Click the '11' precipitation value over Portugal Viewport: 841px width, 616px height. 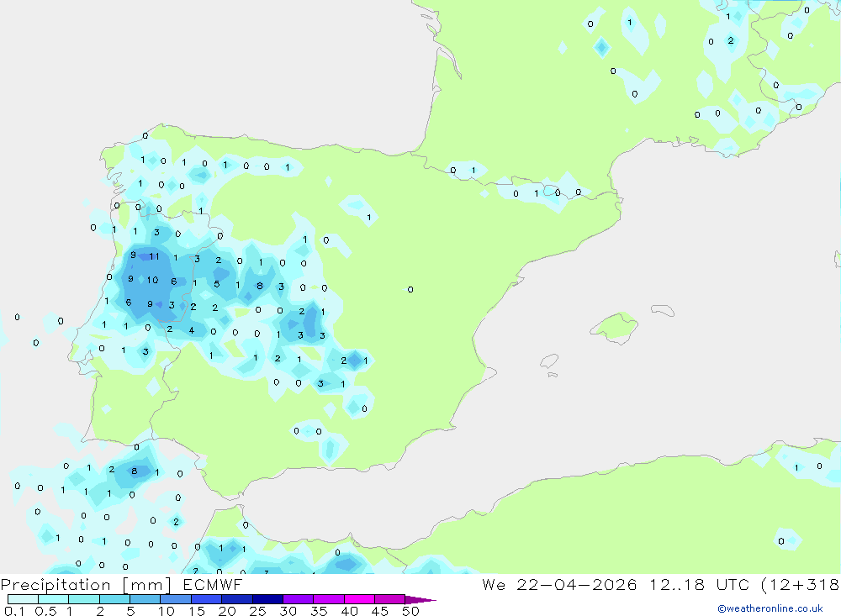[155, 256]
